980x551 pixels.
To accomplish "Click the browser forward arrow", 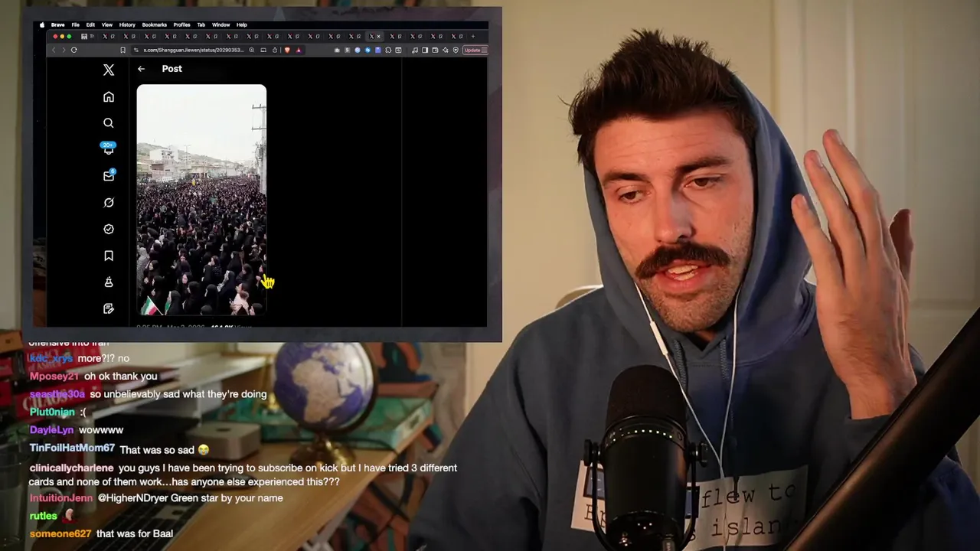I will tap(64, 50).
